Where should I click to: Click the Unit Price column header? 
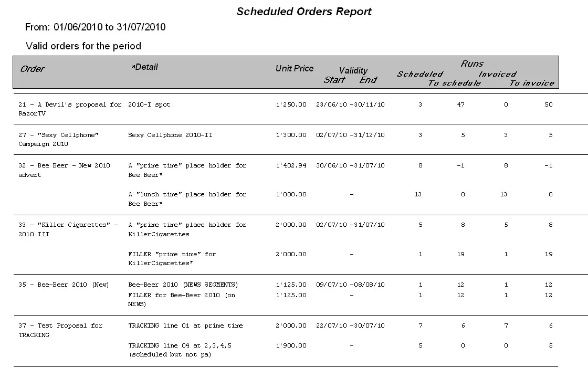tap(295, 68)
